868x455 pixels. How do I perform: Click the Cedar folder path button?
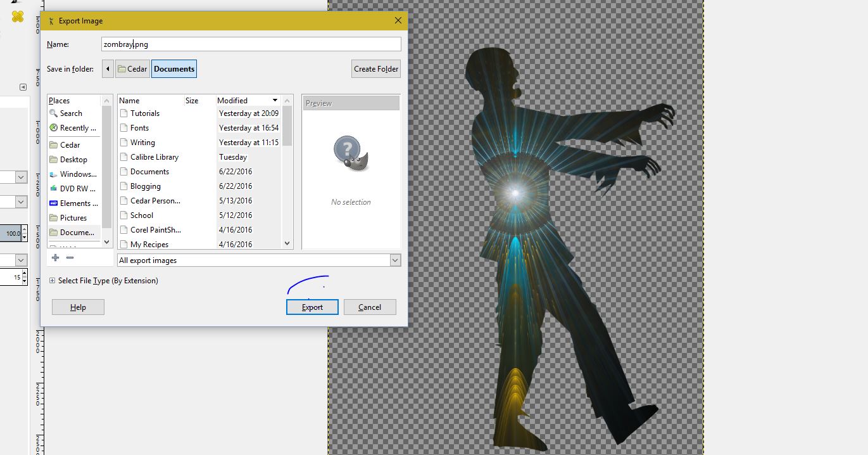[x=132, y=69]
